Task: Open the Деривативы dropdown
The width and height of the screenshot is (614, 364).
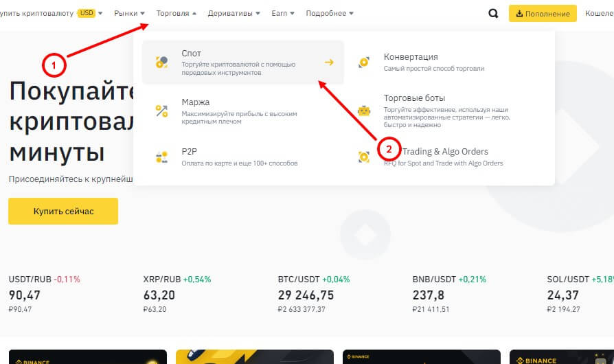Action: click(x=234, y=13)
